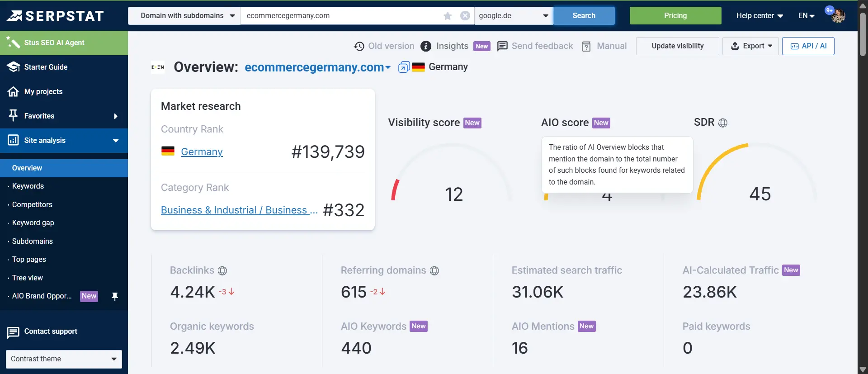Screen dimensions: 868x374
Task: Click the Favorites pin icon
Action: (x=13, y=116)
